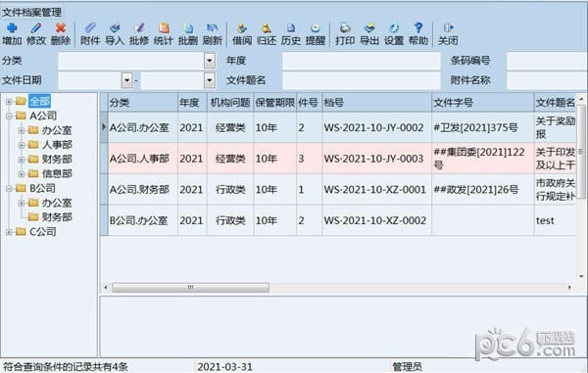Click the B公司.办公室 category cell
The image size is (588, 373).
[143, 221]
